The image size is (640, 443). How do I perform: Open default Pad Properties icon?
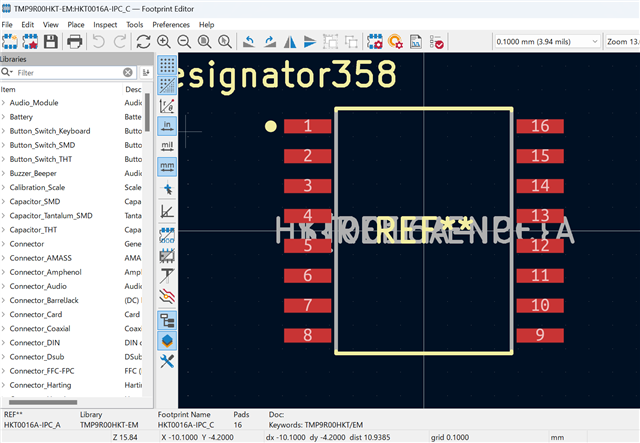coord(396,42)
